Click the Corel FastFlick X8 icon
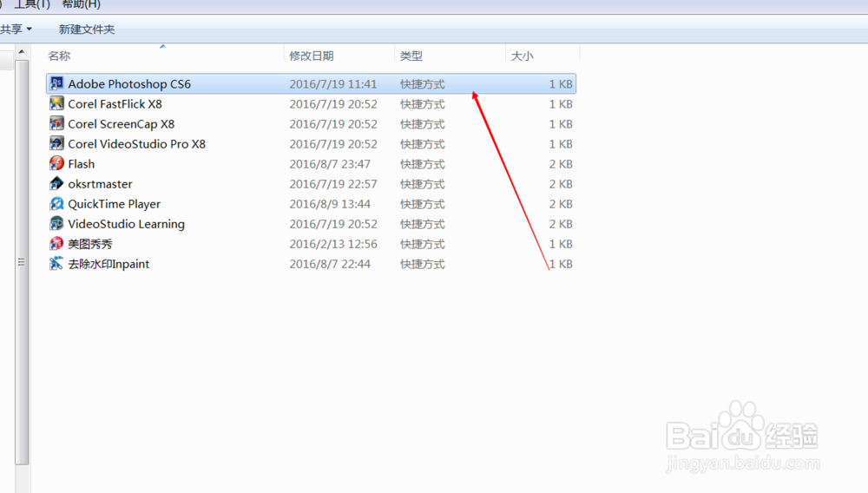868x493 pixels. click(56, 103)
